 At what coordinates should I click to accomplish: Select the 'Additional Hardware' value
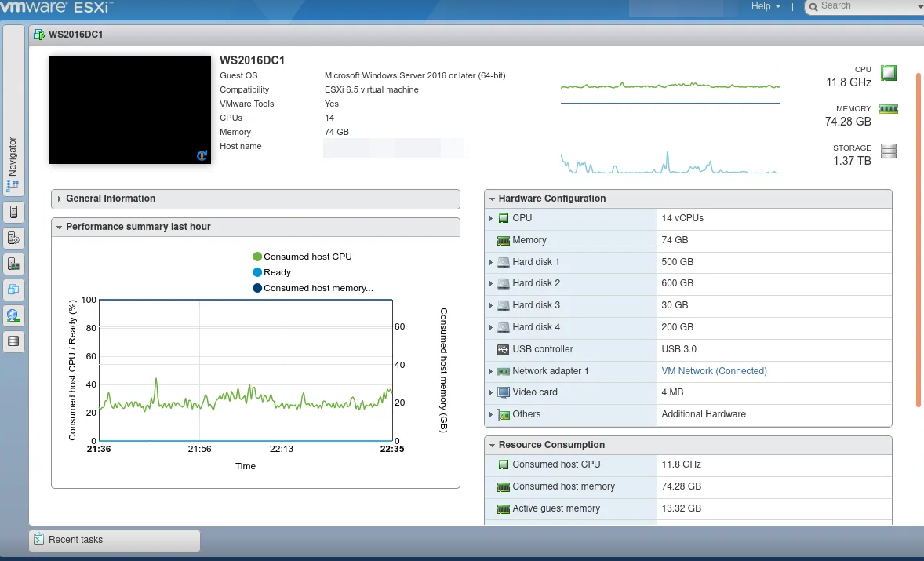704,415
